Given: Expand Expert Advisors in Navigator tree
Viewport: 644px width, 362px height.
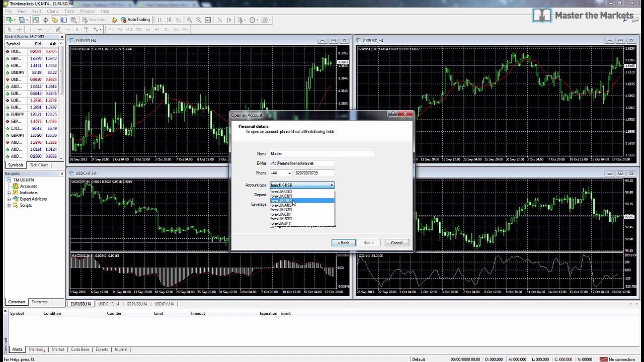Looking at the screenshot, I should click(x=9, y=199).
